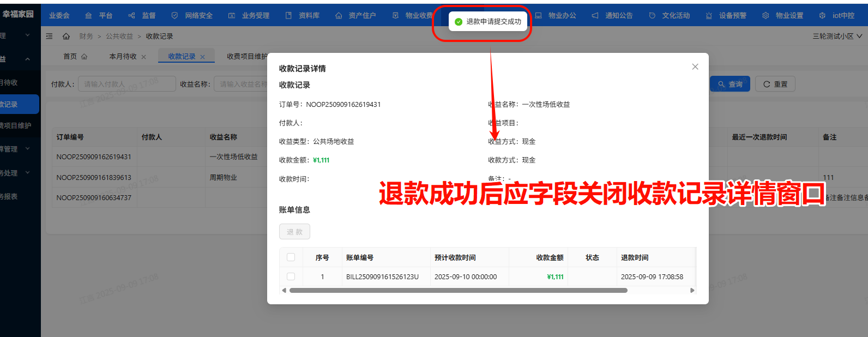Open the 通知公告 announcement menu
868x337 pixels.
point(613,15)
